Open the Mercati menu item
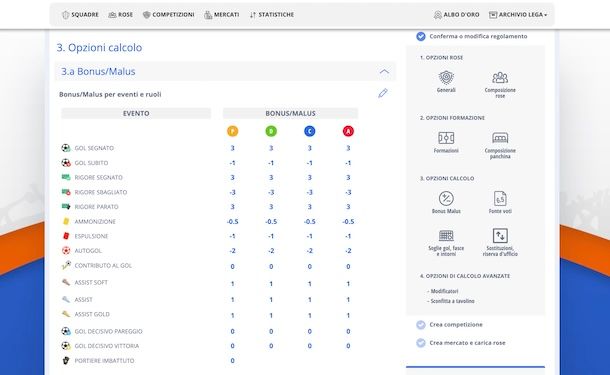610x375 pixels. click(x=222, y=15)
